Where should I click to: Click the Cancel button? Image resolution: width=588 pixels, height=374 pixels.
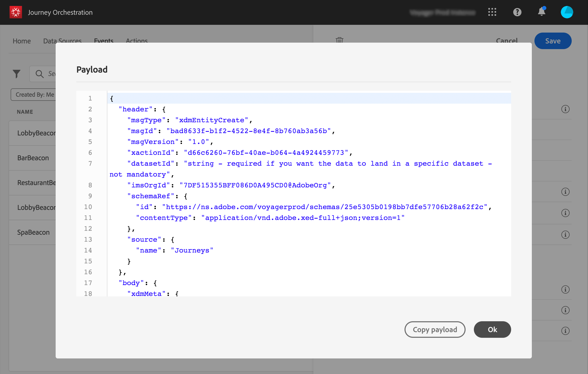click(x=506, y=41)
